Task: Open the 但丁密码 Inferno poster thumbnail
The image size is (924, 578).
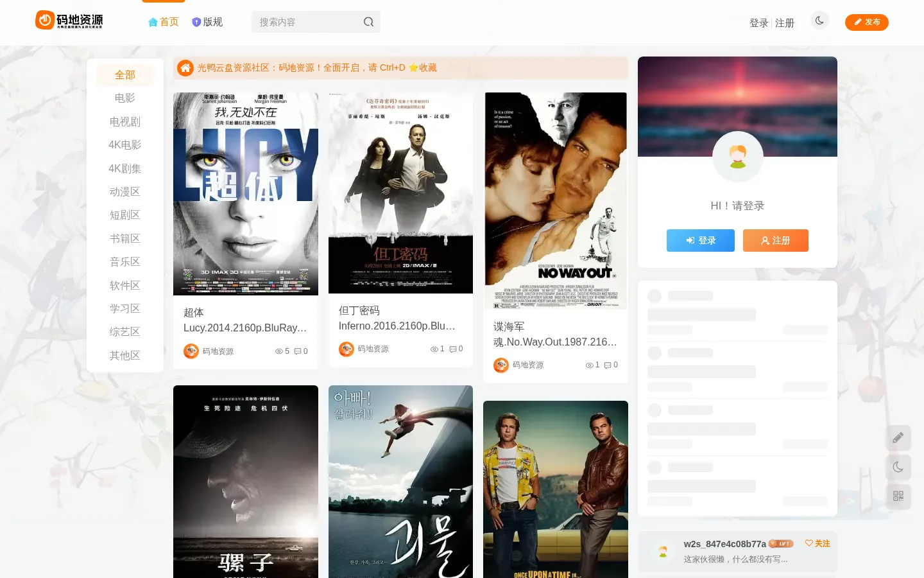Action: coord(400,193)
